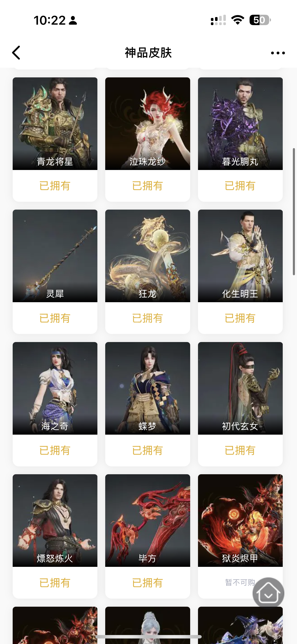Tap the floating home button

268,592
